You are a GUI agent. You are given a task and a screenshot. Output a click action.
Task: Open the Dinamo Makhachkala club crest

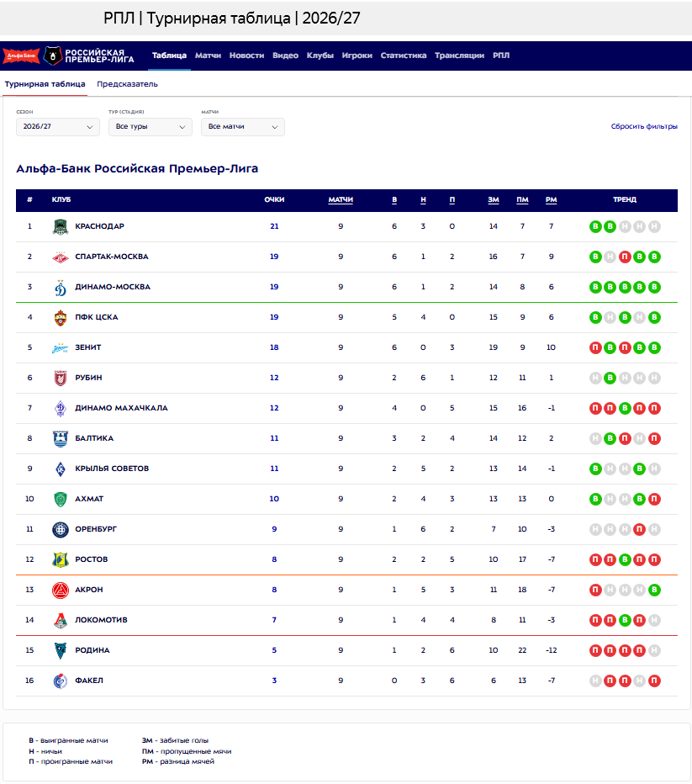[x=61, y=408]
